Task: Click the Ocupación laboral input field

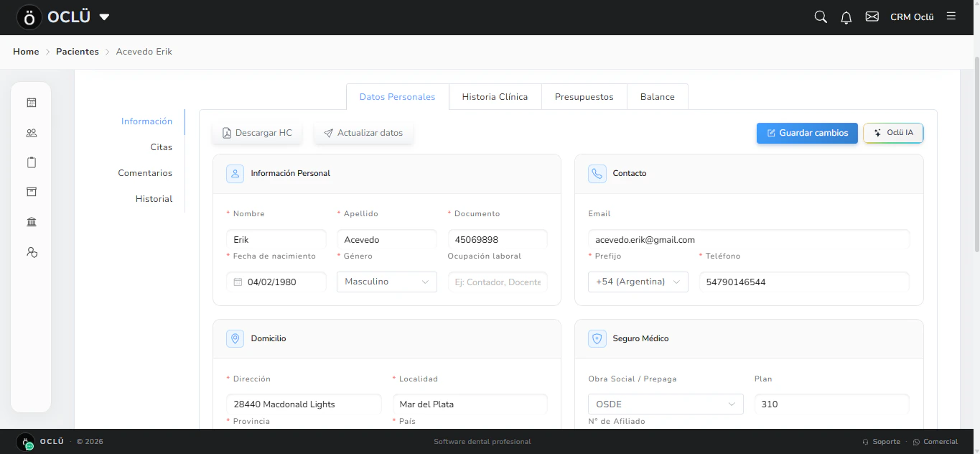Action: [498, 282]
